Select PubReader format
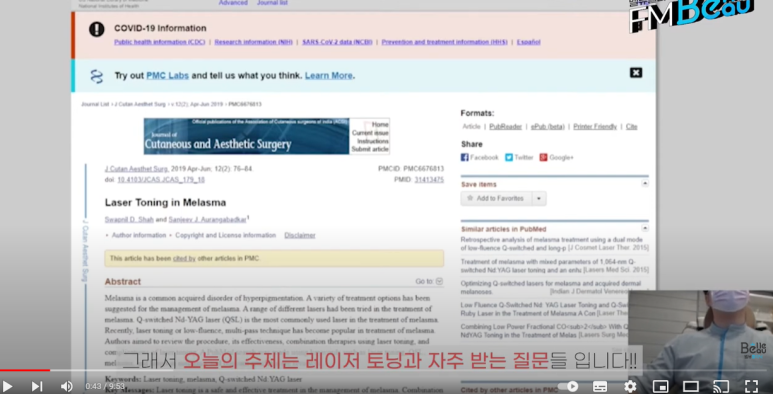 [505, 127]
